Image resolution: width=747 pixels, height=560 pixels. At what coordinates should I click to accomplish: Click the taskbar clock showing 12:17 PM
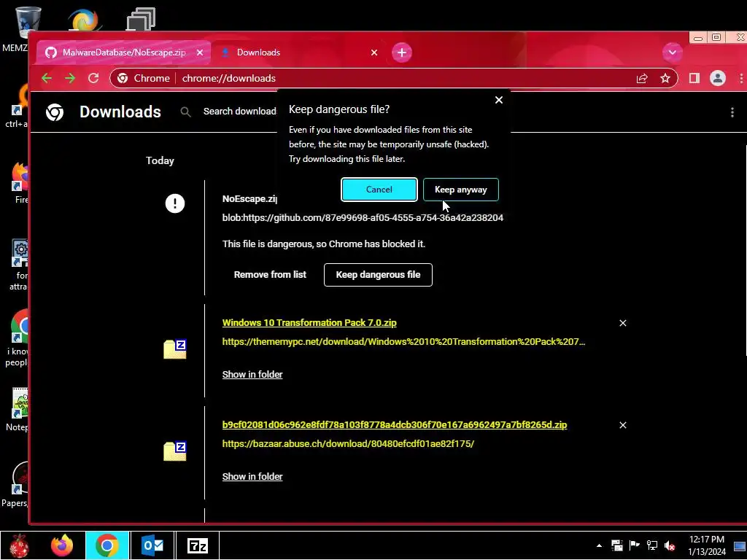(707, 545)
